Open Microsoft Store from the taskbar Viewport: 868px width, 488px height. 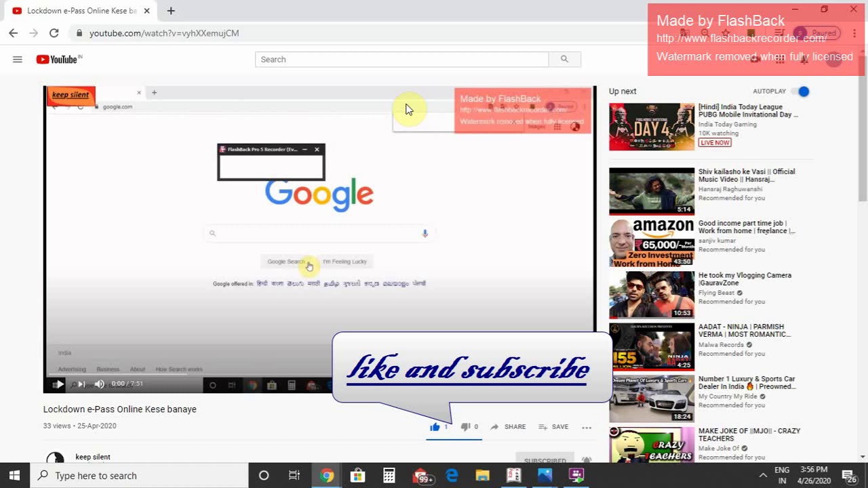pos(358,476)
